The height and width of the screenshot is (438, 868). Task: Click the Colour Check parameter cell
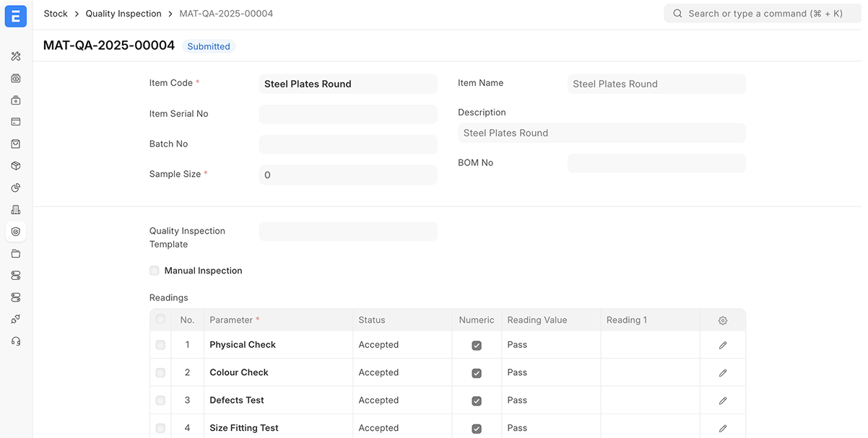click(x=278, y=372)
